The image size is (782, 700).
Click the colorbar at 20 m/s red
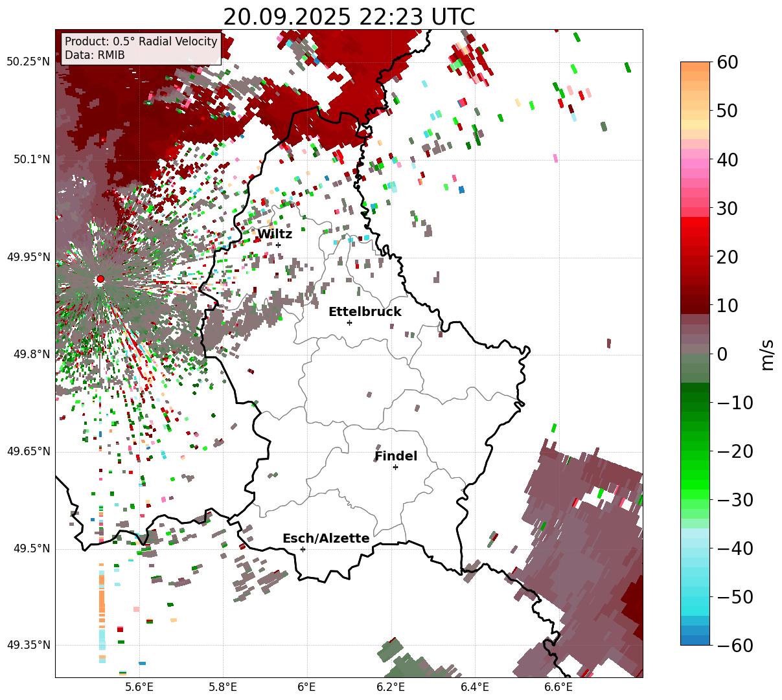[695, 256]
